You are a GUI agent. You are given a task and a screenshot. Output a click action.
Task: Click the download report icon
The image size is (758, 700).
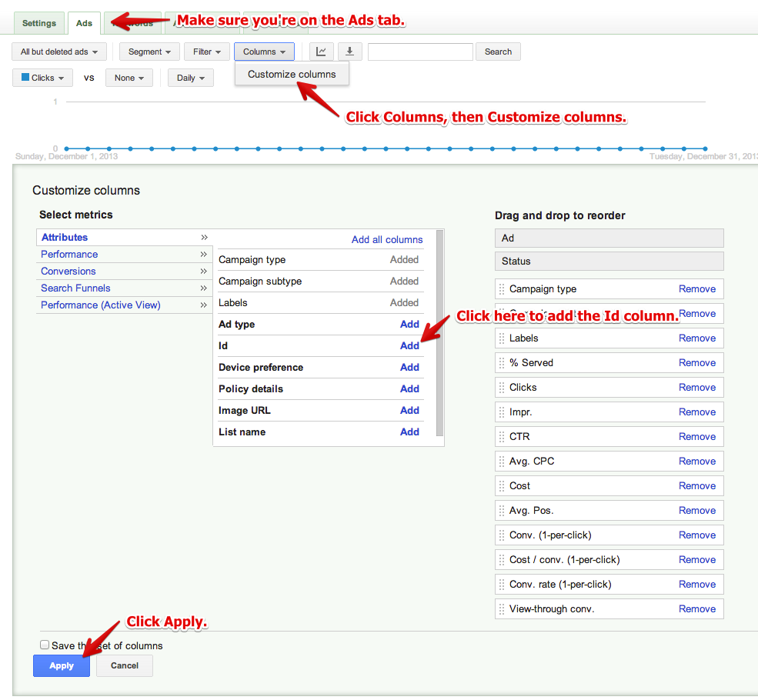[349, 52]
